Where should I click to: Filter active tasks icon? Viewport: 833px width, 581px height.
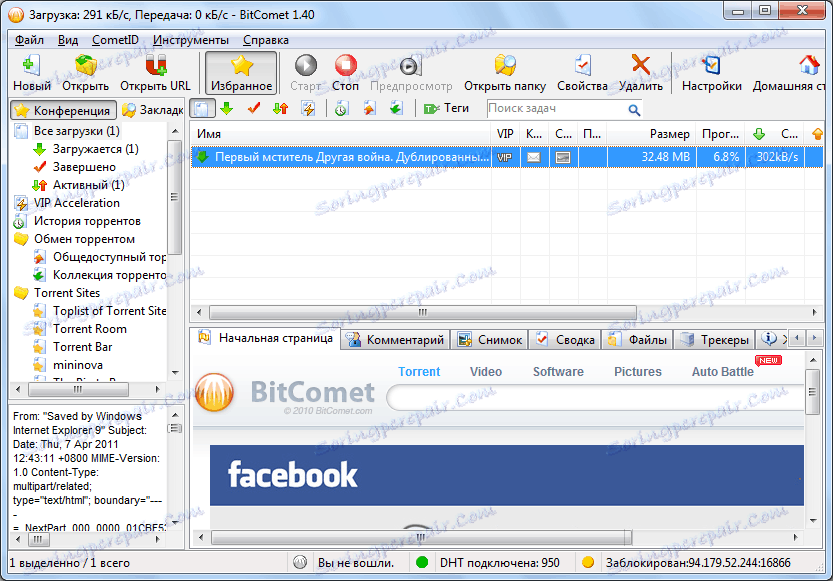(x=280, y=108)
